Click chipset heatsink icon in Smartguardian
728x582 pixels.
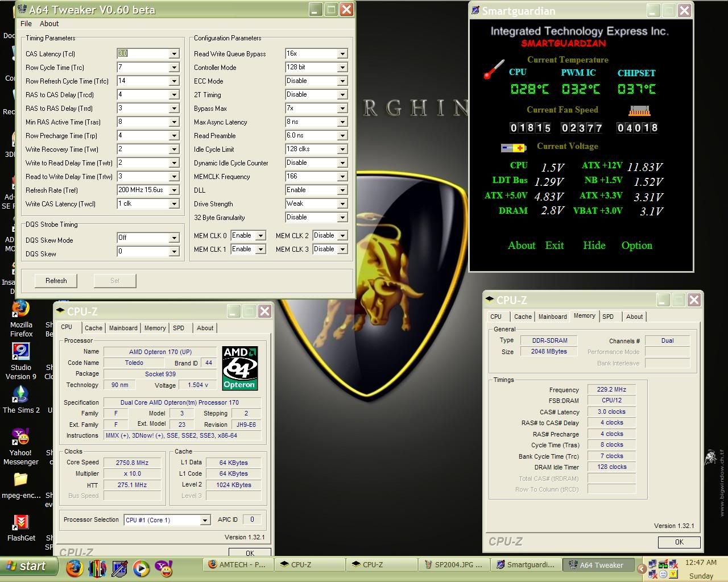click(x=639, y=110)
